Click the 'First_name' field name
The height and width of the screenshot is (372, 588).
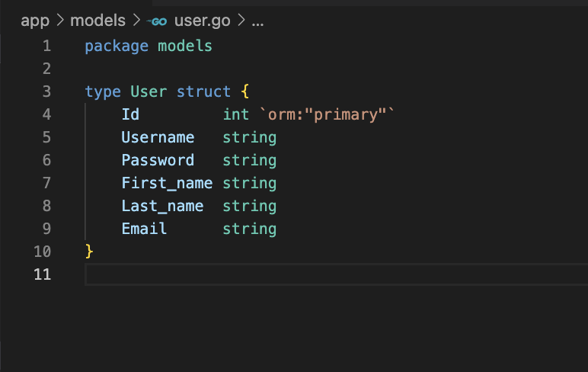[167, 184]
